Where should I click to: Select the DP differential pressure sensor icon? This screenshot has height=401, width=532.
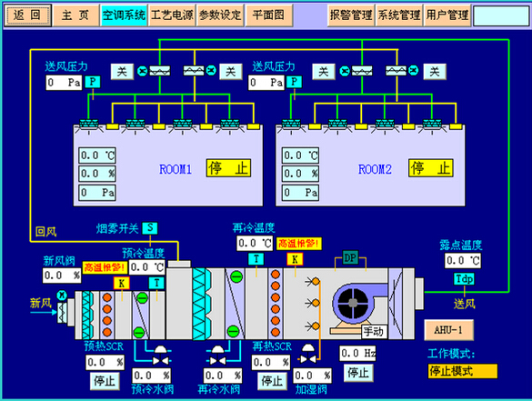[350, 258]
